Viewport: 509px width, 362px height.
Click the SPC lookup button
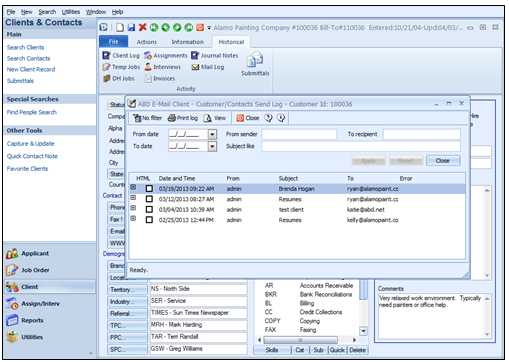[127, 349]
